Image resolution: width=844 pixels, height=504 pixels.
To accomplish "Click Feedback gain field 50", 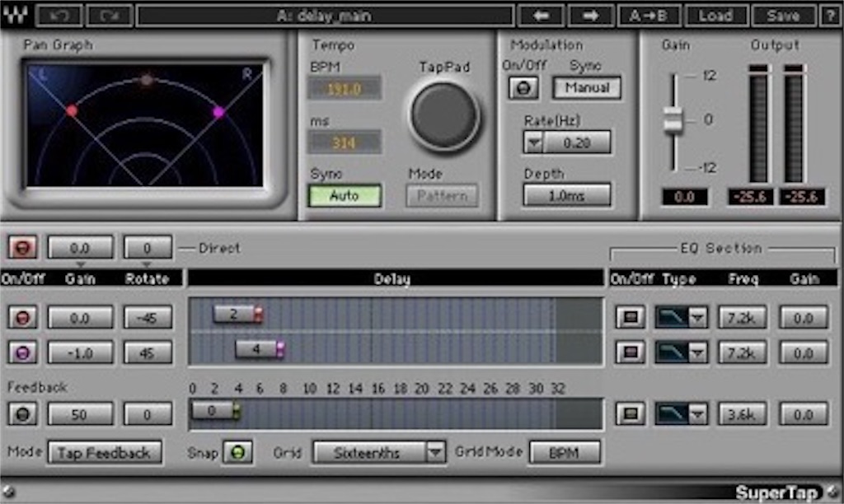I will 80,414.
